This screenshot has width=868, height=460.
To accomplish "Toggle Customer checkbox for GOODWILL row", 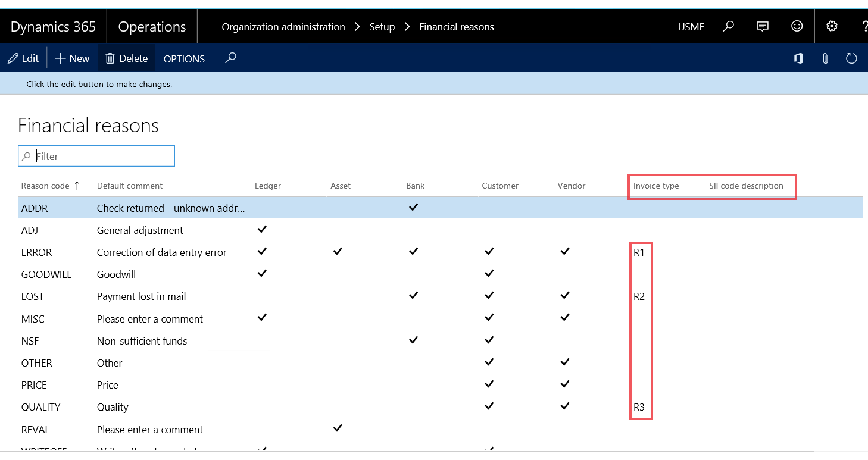I will pos(489,274).
